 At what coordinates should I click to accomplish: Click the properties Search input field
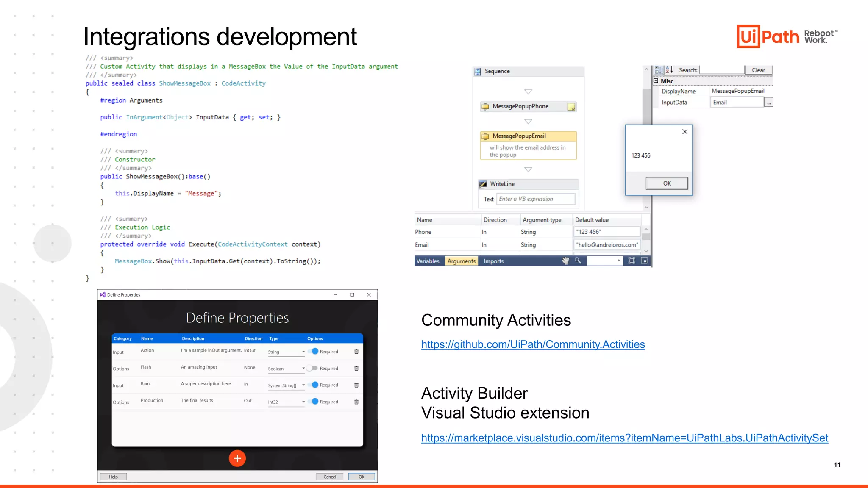click(722, 70)
